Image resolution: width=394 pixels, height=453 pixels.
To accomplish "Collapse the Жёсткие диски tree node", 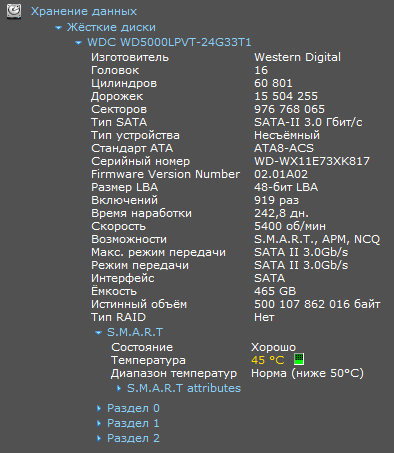I will pos(58,28).
